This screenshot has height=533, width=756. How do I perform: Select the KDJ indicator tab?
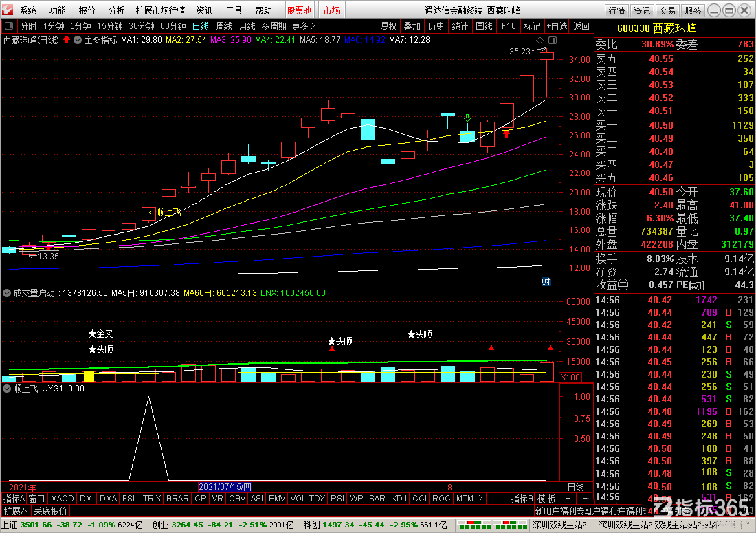tap(399, 499)
